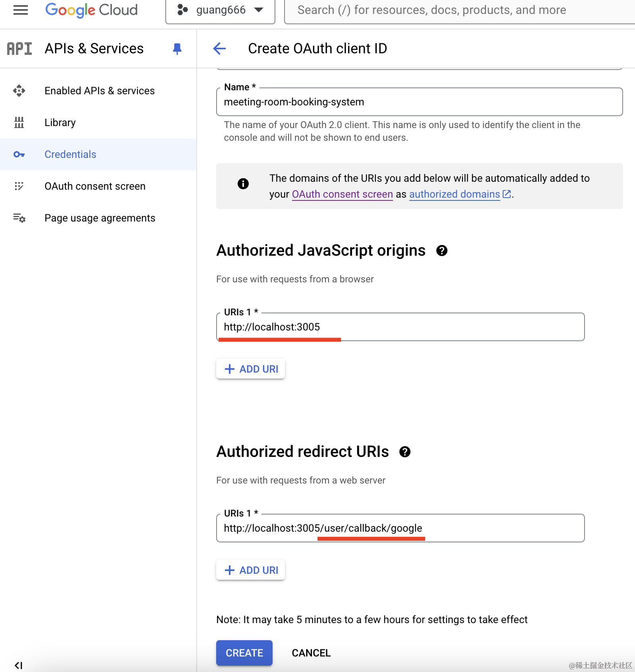635x672 pixels.
Task: Go back using the left arrow
Action: (x=219, y=49)
